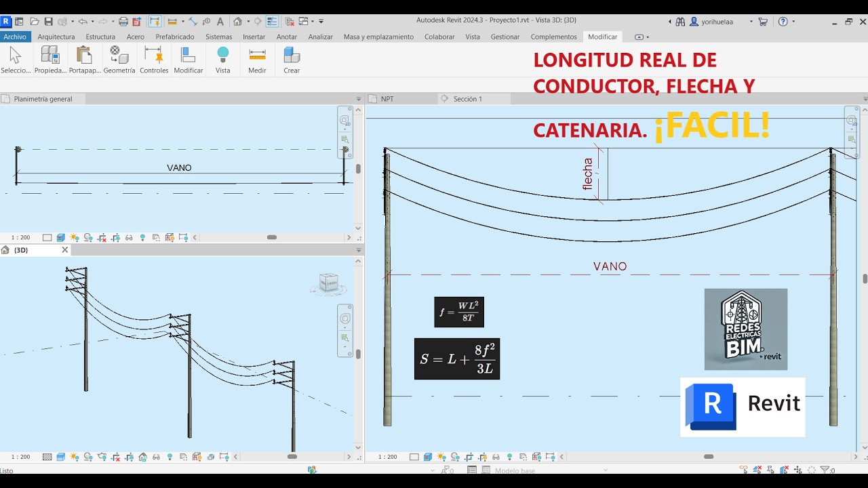868x488 pixels.
Task: Click the visual style icon in Sección 1 view bar
Action: [x=428, y=457]
